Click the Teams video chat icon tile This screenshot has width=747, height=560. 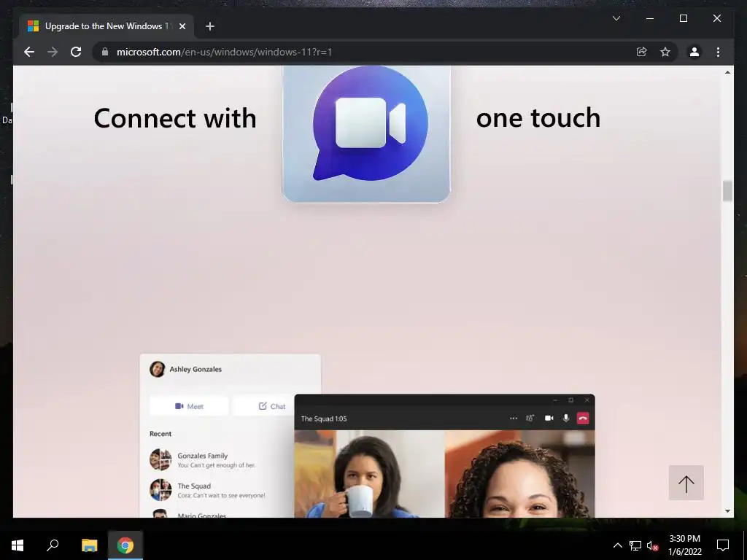point(366,133)
